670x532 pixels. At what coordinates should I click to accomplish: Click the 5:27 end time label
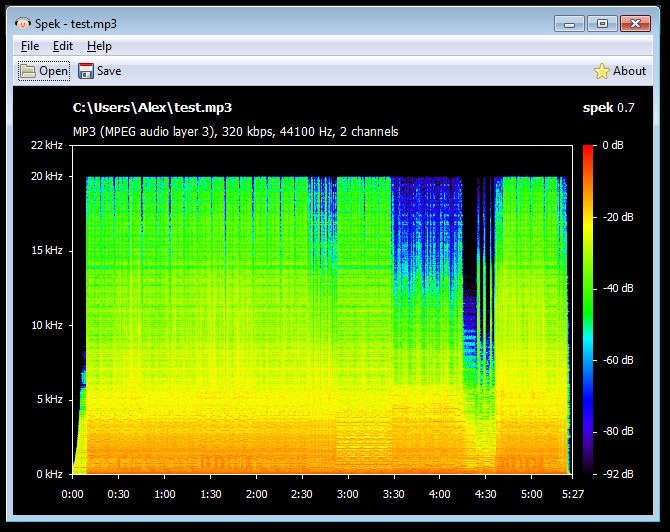click(x=571, y=493)
